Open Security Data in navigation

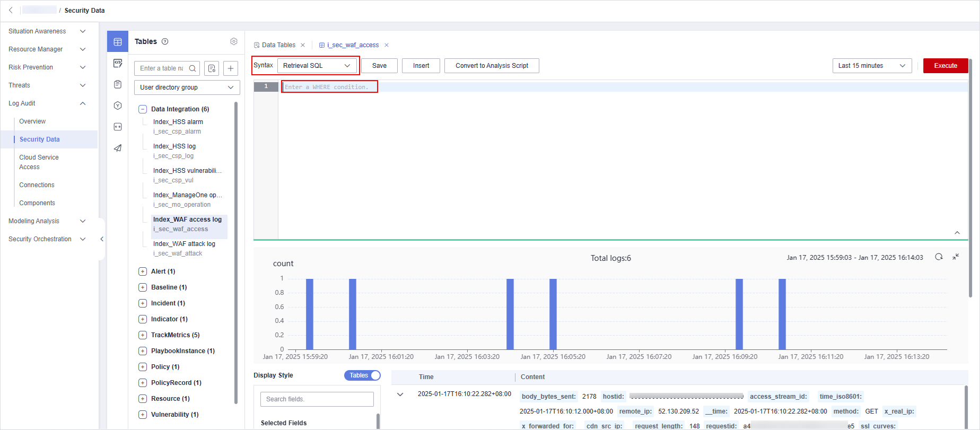pyautogui.click(x=40, y=139)
